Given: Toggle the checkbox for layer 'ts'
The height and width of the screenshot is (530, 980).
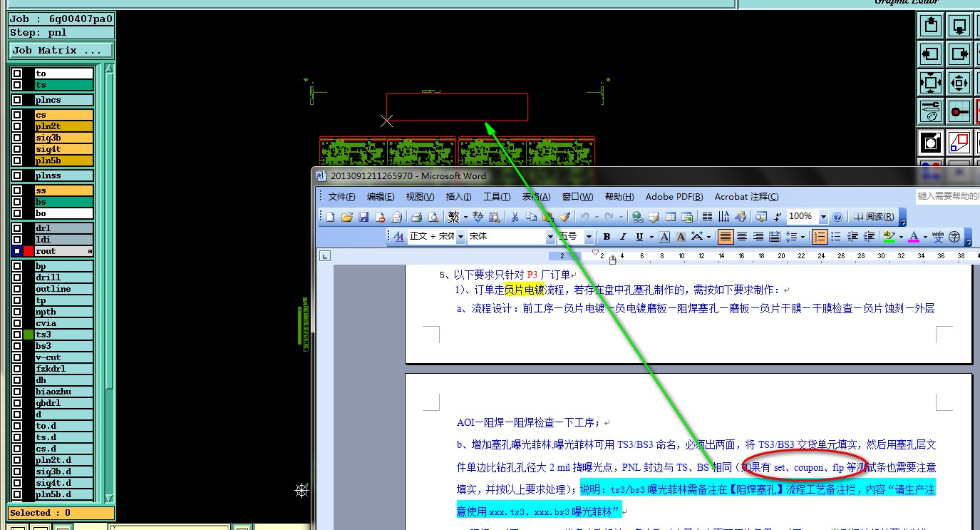Looking at the screenshot, I should tap(16, 85).
